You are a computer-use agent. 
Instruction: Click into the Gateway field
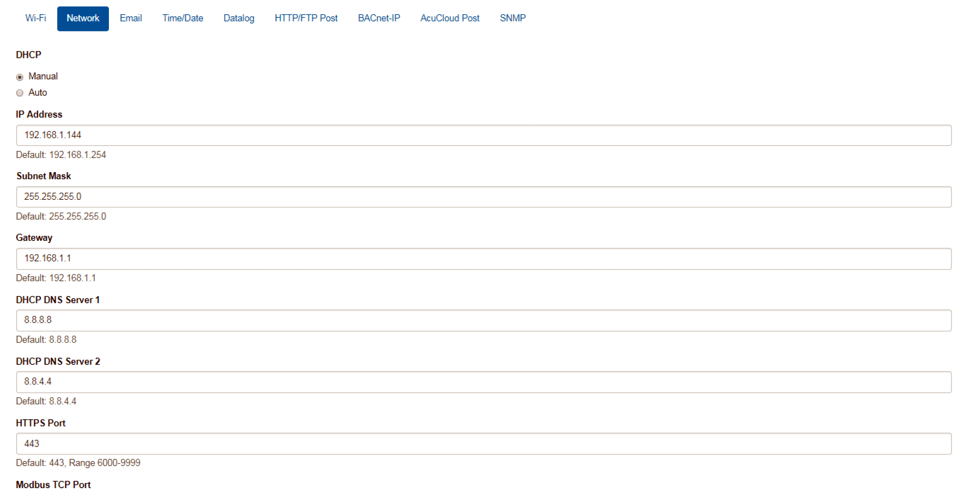tap(483, 259)
